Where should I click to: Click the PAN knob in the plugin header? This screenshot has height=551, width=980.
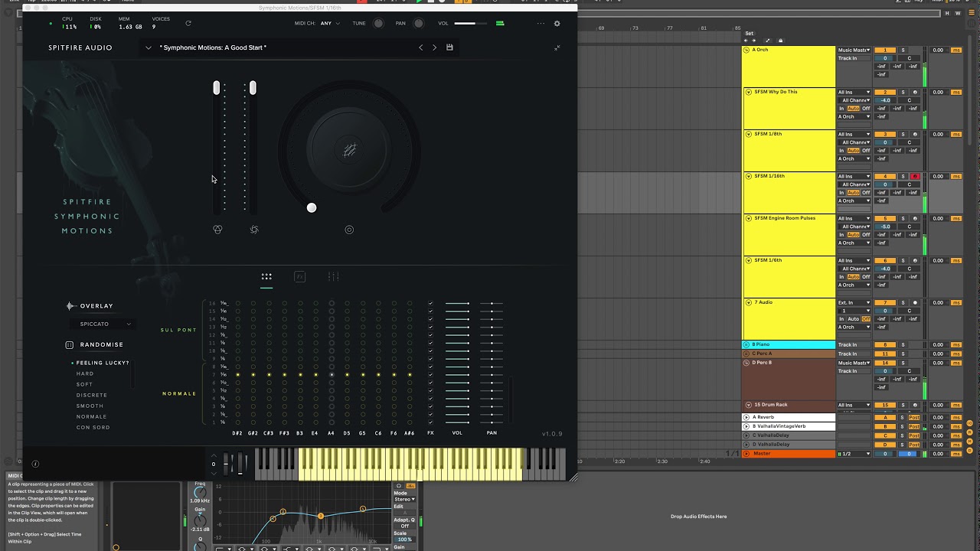(418, 24)
